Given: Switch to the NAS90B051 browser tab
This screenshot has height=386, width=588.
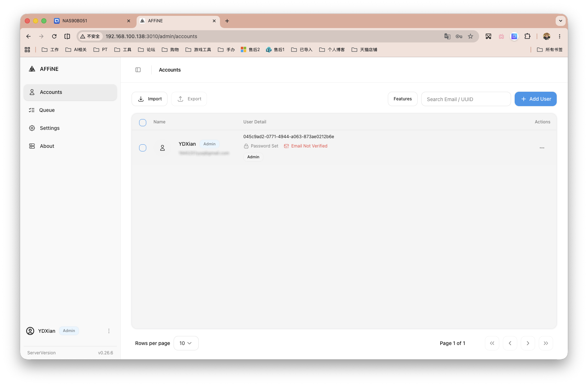Looking at the screenshot, I should click(x=92, y=21).
